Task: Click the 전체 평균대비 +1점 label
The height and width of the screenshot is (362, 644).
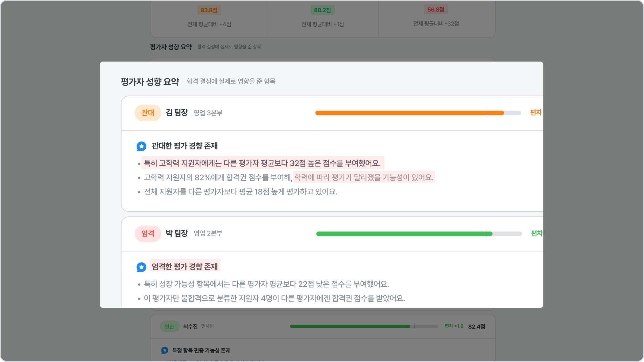Action: click(323, 24)
